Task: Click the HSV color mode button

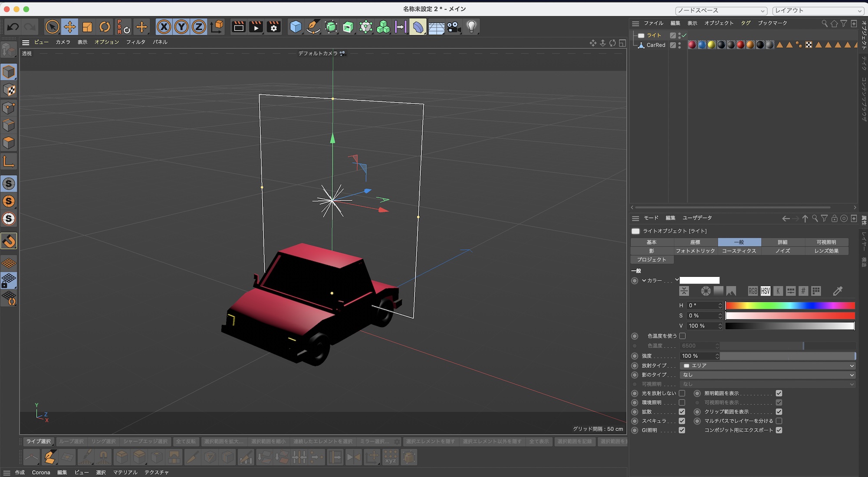Action: (x=766, y=291)
